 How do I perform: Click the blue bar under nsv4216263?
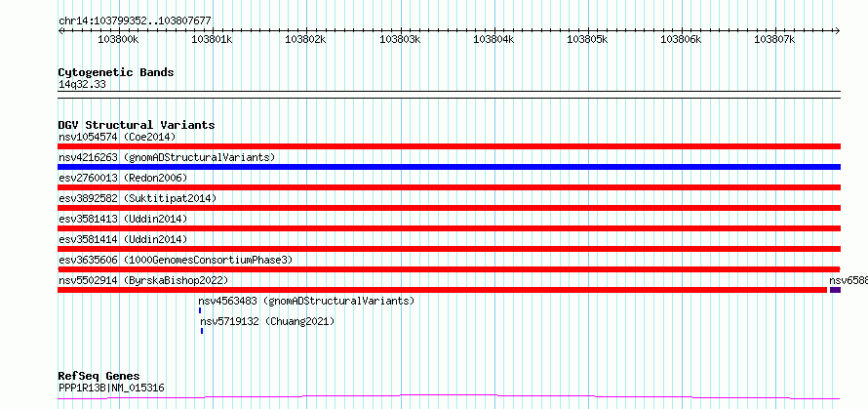[x=449, y=167]
